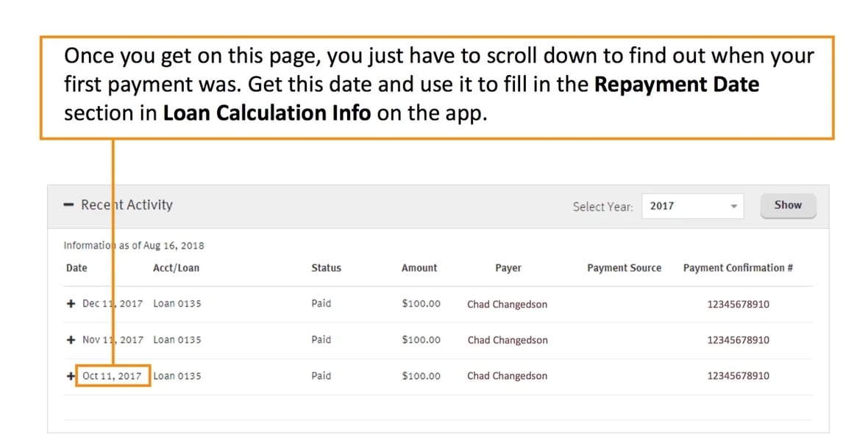
Task: Click the Date column header
Action: (77, 268)
